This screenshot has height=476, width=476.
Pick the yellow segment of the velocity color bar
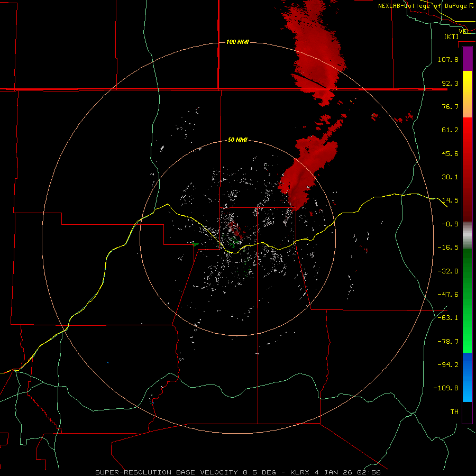pos(467,94)
